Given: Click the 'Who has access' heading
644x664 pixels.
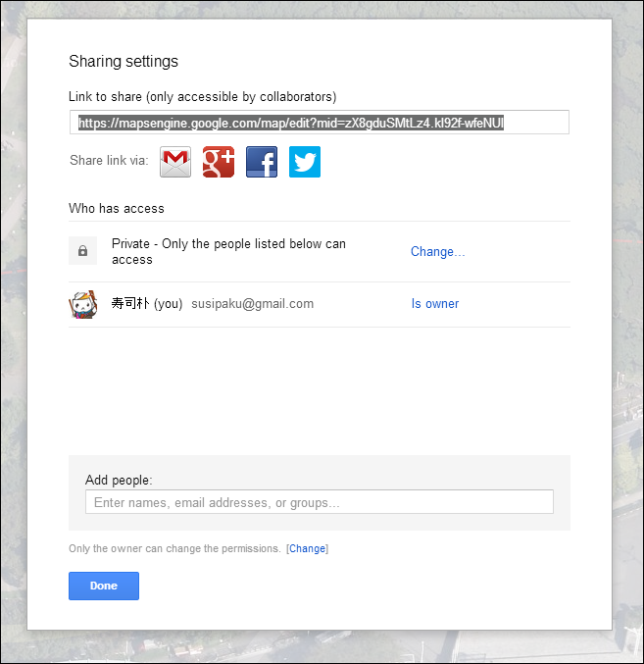Looking at the screenshot, I should pyautogui.click(x=117, y=208).
